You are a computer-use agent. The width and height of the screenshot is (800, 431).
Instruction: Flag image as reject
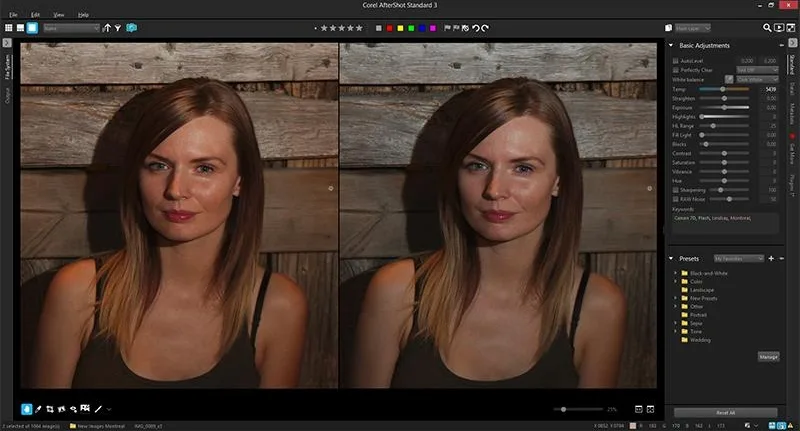(456, 28)
